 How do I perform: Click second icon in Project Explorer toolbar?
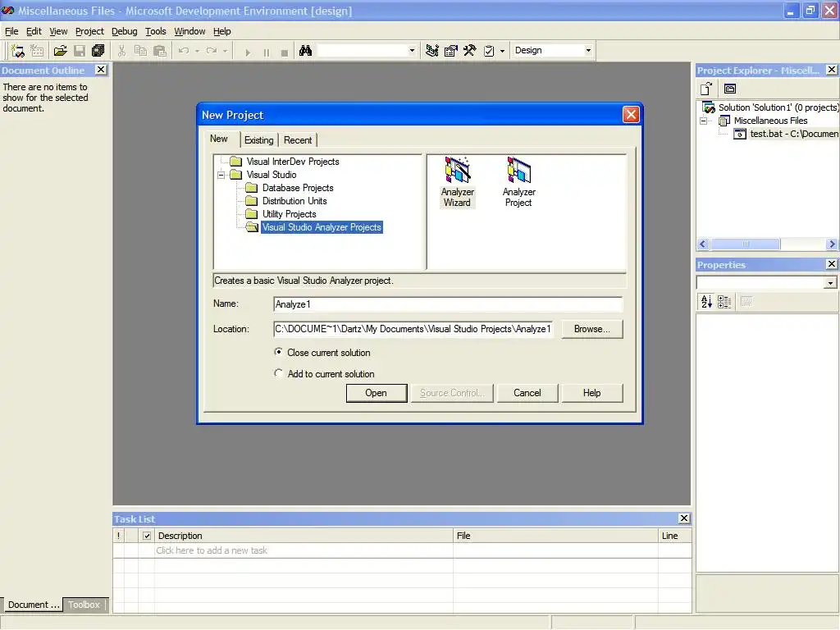tap(729, 89)
